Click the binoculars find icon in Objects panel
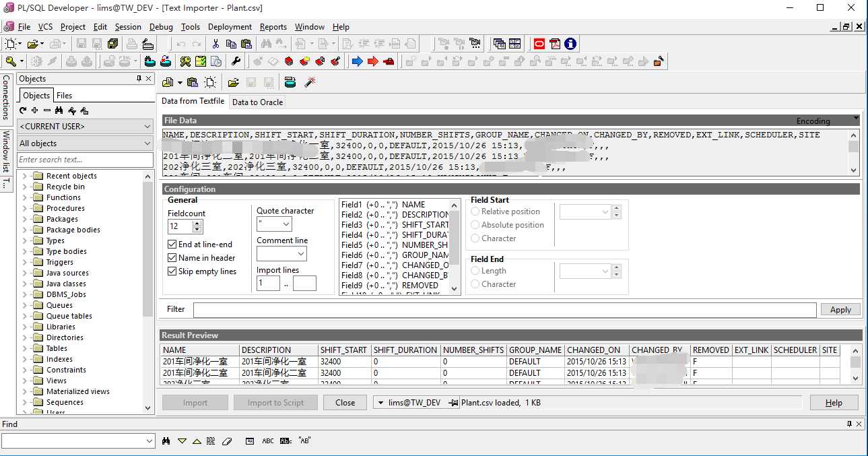The height and width of the screenshot is (456, 868). [x=59, y=110]
